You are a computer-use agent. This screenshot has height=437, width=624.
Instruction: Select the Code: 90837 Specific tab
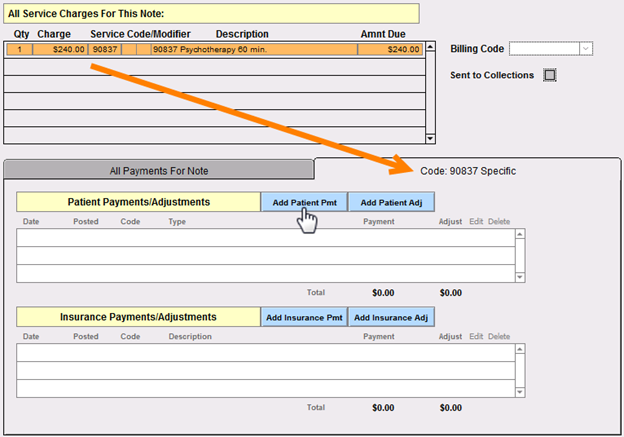pyautogui.click(x=467, y=171)
